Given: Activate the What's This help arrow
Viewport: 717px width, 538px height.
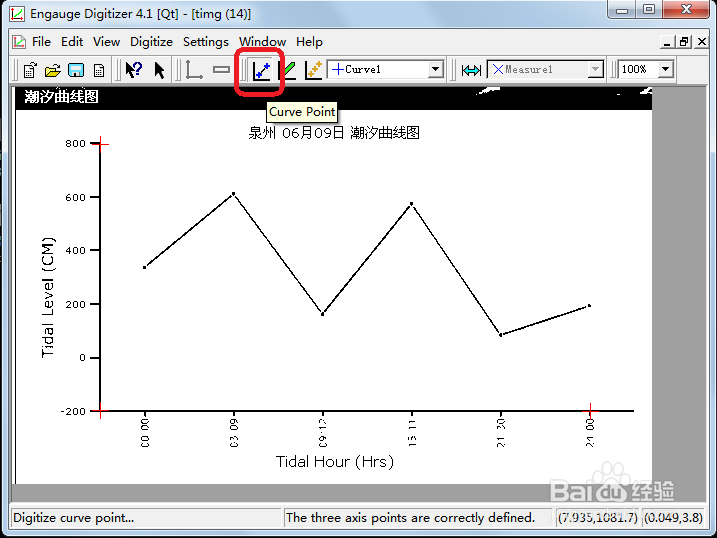Looking at the screenshot, I should pos(134,70).
